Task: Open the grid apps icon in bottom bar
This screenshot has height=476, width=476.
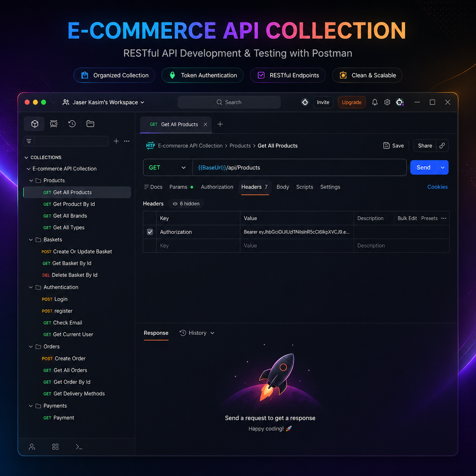Action: (x=55, y=447)
